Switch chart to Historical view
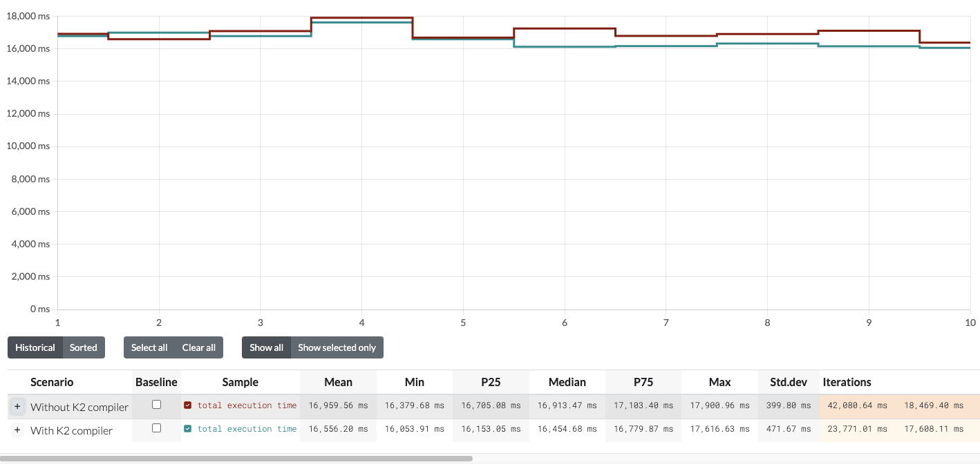 [35, 347]
